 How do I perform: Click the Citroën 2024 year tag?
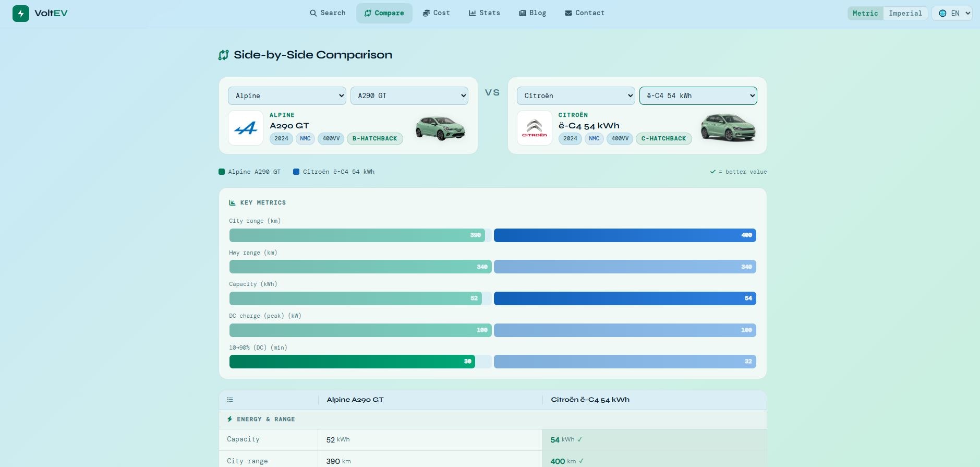(571, 139)
